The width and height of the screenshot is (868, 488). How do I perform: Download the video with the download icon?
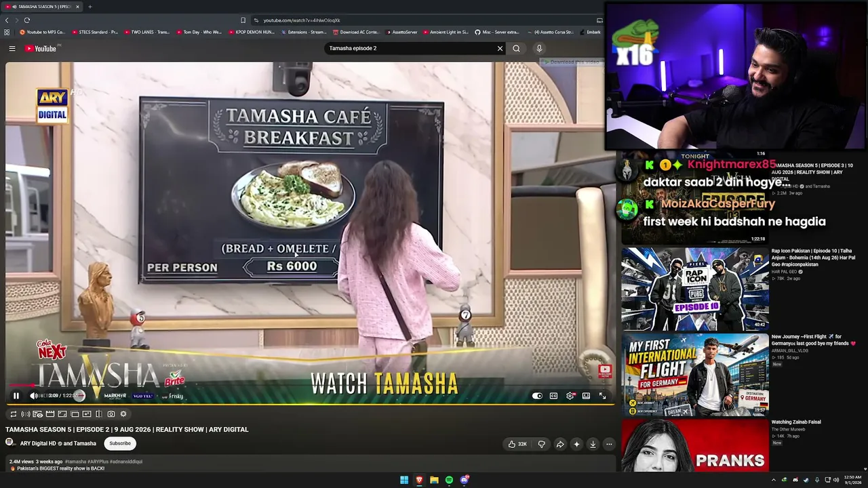coord(593,444)
